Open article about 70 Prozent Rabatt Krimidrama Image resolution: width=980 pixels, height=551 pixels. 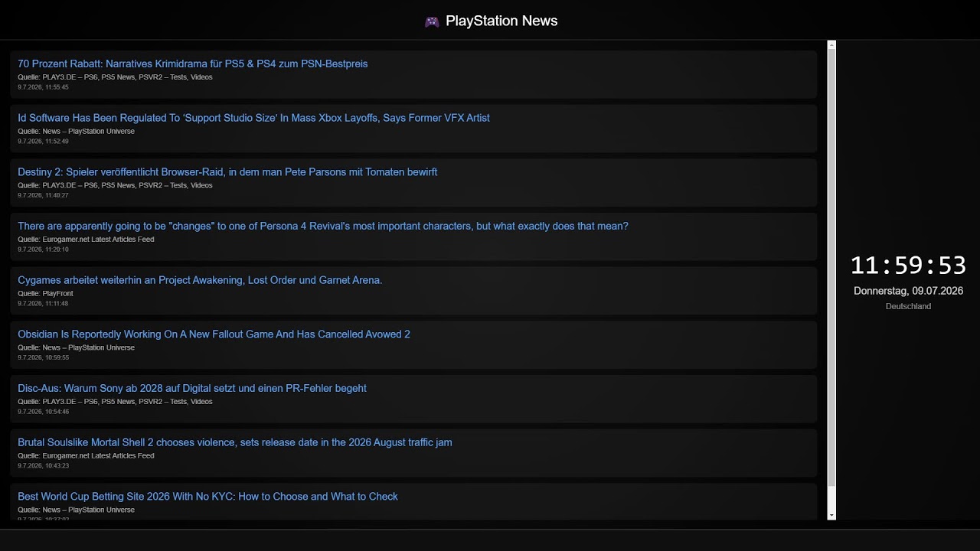tap(193, 64)
